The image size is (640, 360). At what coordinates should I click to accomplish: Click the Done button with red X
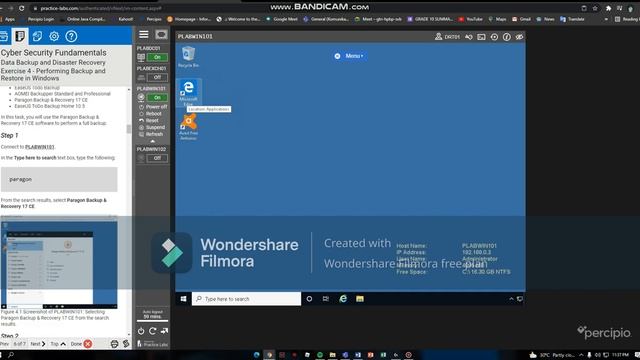click(81, 344)
